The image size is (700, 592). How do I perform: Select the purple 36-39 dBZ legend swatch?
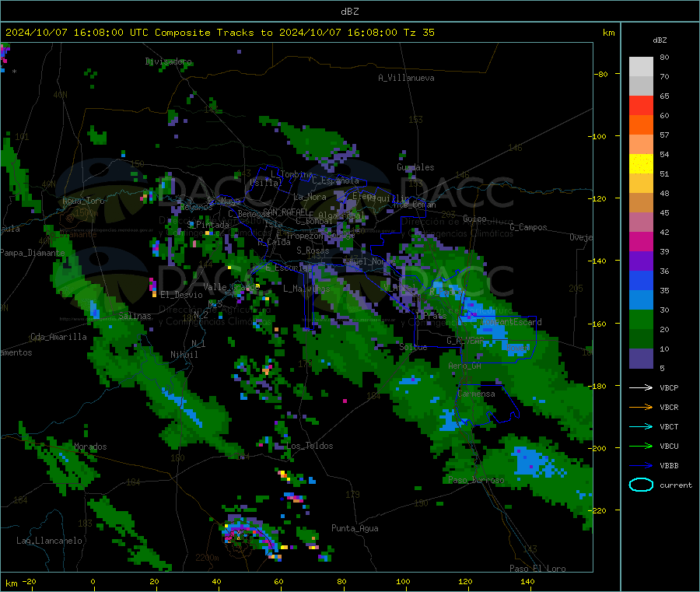point(641,261)
